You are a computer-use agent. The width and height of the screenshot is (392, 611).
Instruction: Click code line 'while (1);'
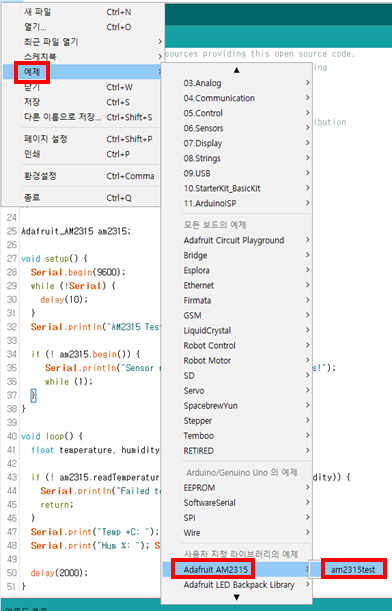(69, 381)
